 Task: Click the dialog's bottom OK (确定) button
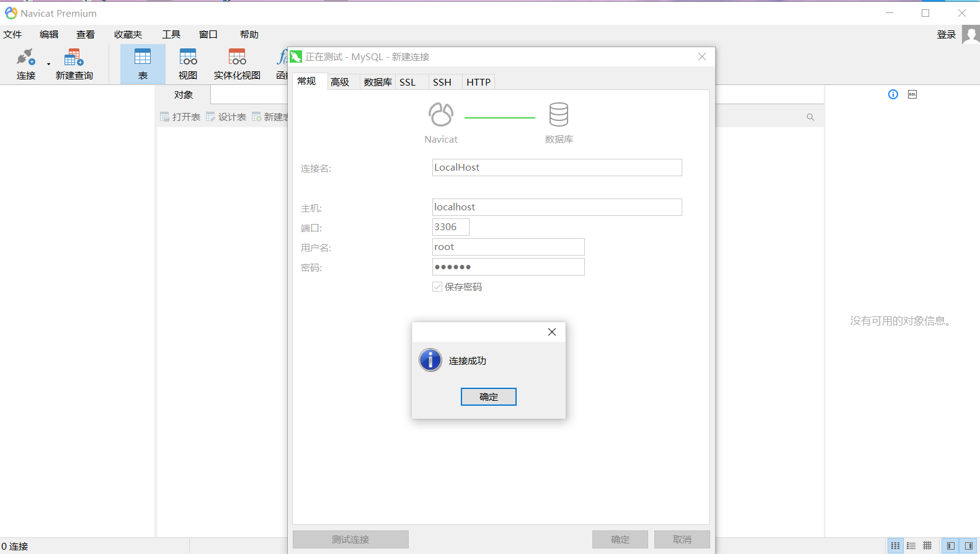click(620, 540)
